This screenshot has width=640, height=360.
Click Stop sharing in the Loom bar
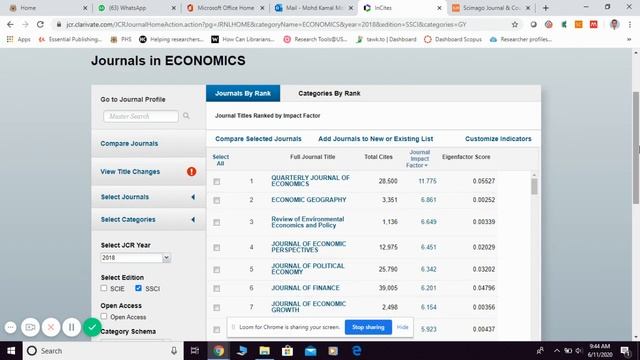[x=368, y=327]
